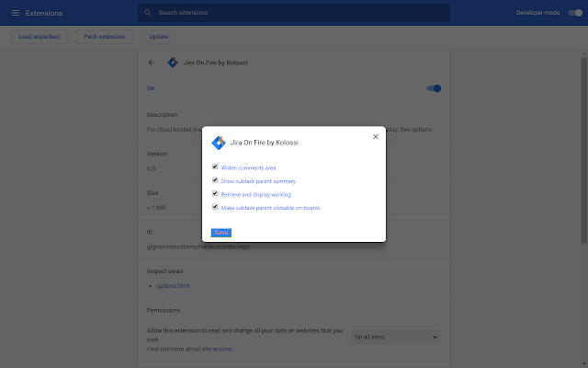Click the Jira On Fire icon in page header
Image resolution: width=588 pixels, height=368 pixels.
[173, 63]
